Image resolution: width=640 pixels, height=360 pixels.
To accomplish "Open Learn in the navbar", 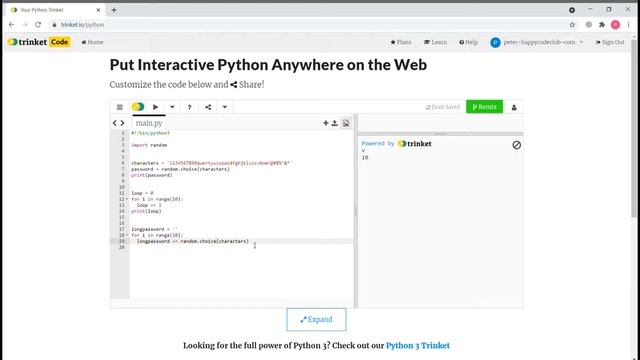I will (x=436, y=42).
